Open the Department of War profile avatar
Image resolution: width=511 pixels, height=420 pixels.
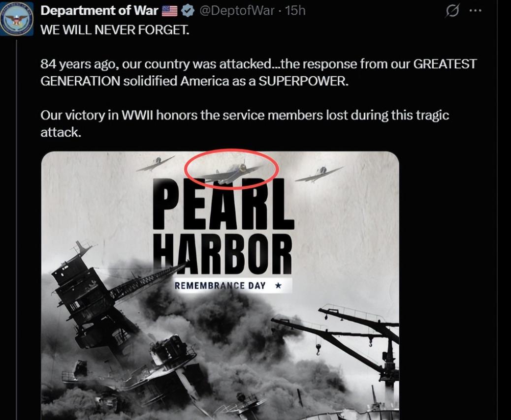pyautogui.click(x=16, y=18)
